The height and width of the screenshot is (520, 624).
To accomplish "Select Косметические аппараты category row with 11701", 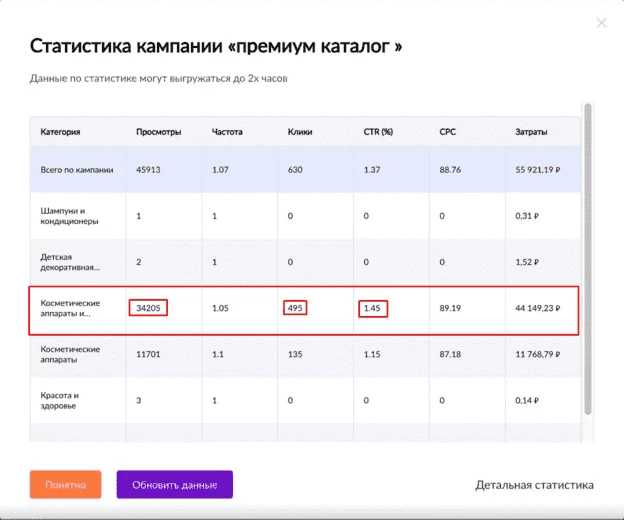I will tap(70, 354).
